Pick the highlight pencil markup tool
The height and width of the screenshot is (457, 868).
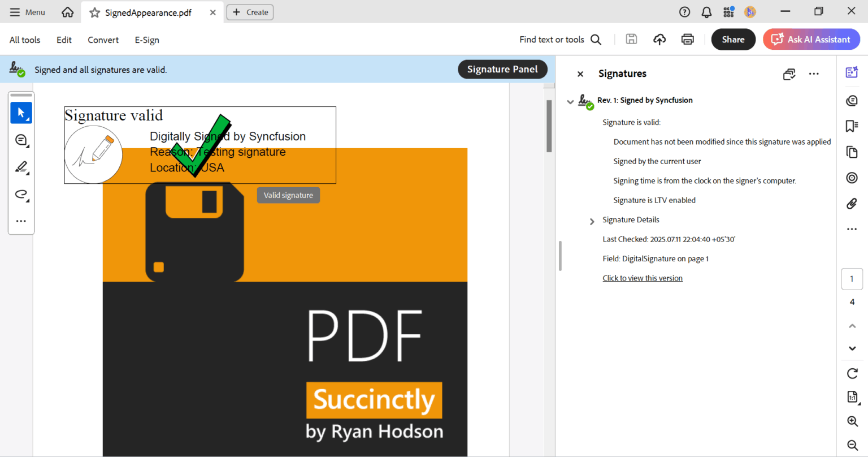(x=21, y=167)
